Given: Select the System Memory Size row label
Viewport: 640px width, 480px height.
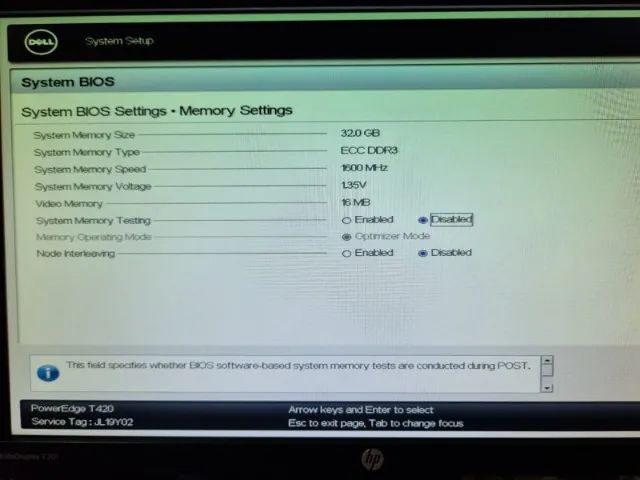Looking at the screenshot, I should click(x=84, y=135).
